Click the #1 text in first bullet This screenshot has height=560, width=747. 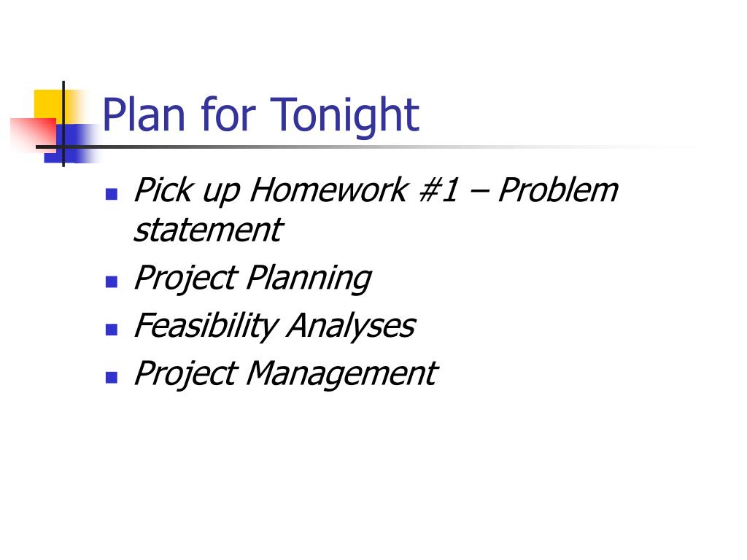[438, 190]
